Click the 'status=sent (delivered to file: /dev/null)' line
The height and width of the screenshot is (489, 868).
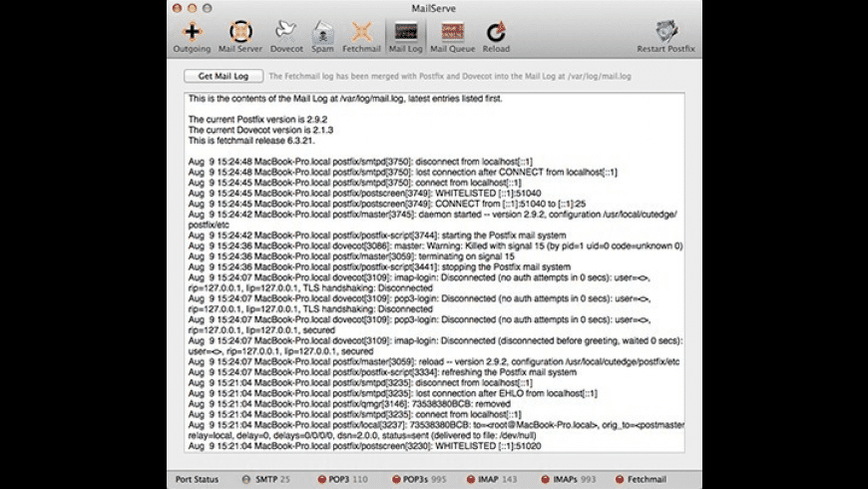(x=362, y=435)
